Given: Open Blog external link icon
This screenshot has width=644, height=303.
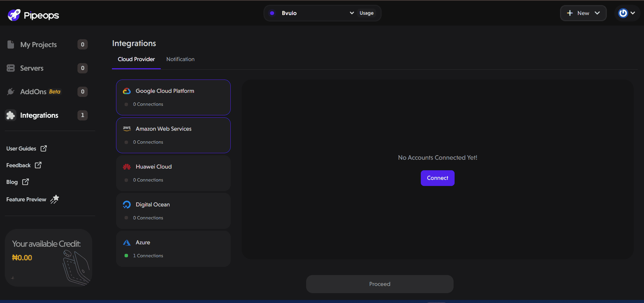Looking at the screenshot, I should coord(26,182).
